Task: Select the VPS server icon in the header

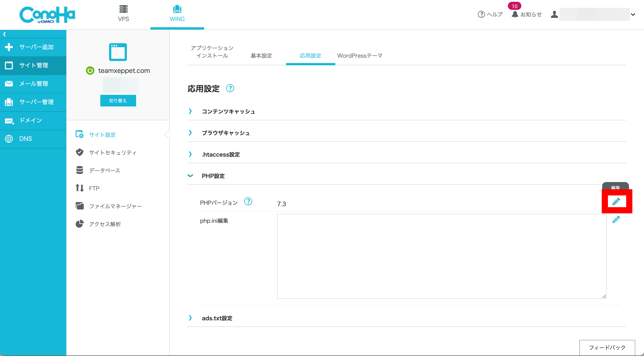Action: 123,9
